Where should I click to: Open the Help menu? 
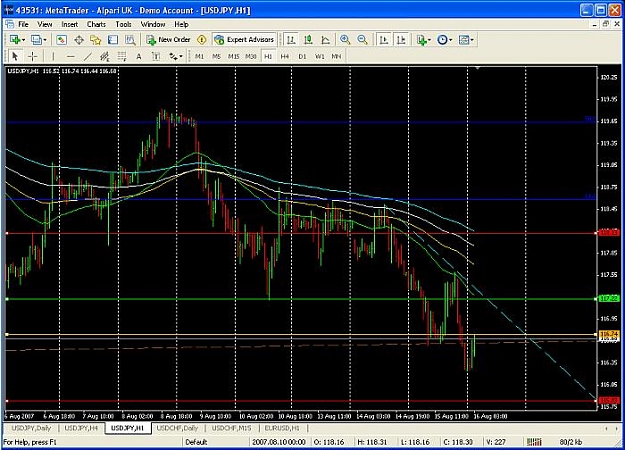[x=181, y=24]
